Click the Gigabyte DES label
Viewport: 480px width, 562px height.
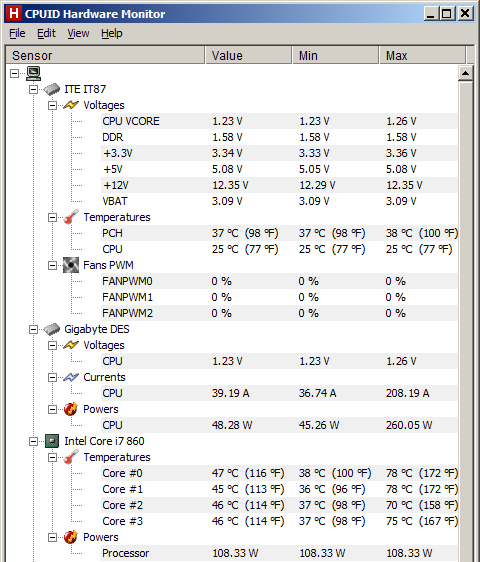click(x=97, y=329)
